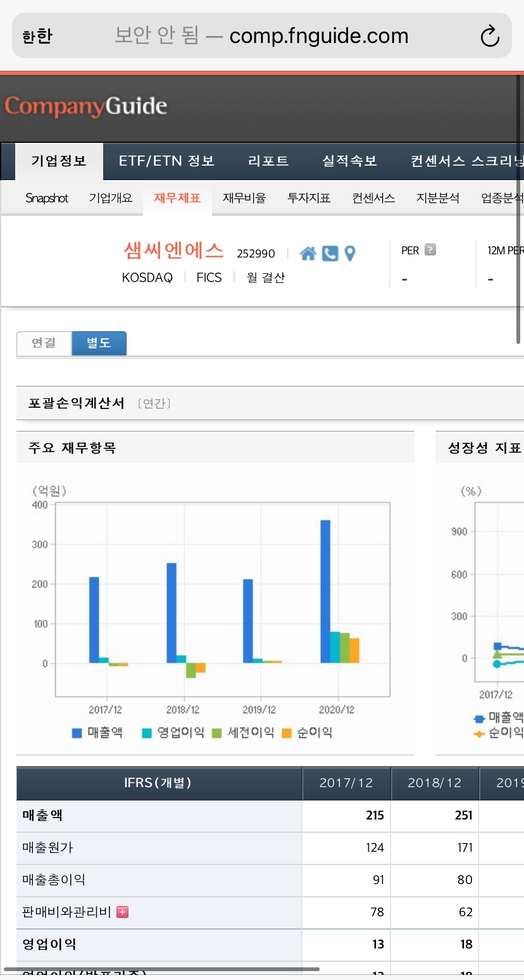Expand 판매비와관리비 row with the plus icon
Screen dimensions: 524x980
[x=123, y=912]
